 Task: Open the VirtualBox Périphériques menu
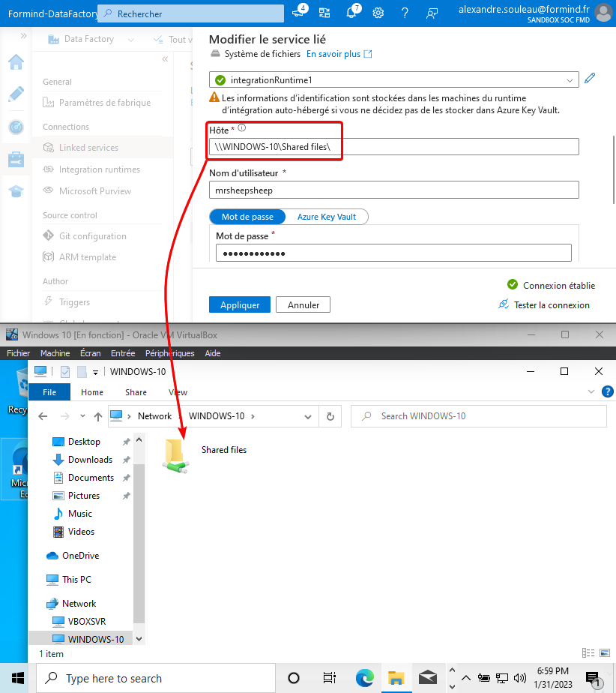(169, 353)
